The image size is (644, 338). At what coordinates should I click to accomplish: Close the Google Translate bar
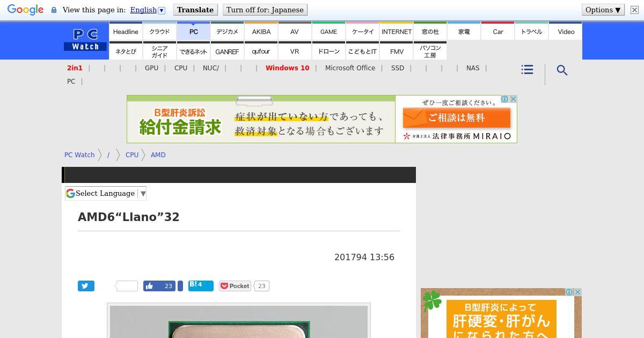(634, 10)
